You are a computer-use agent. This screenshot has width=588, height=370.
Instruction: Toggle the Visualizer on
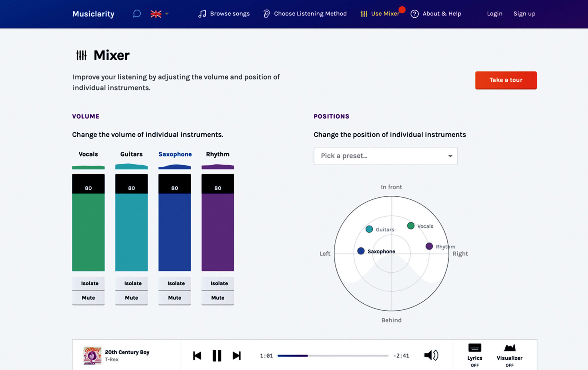[x=509, y=355]
